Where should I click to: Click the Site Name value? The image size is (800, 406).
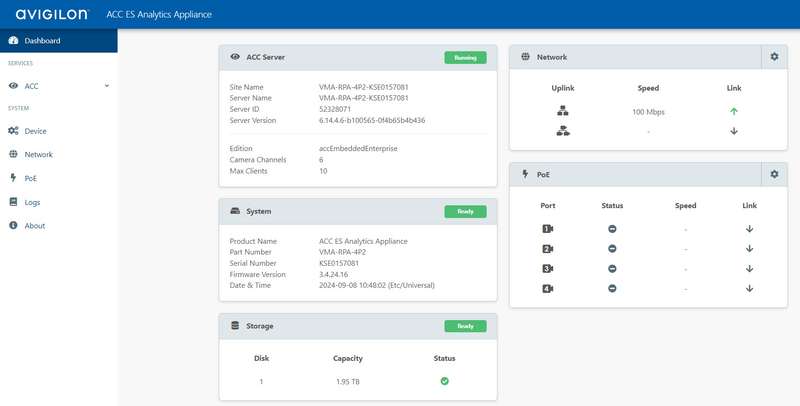pos(363,87)
